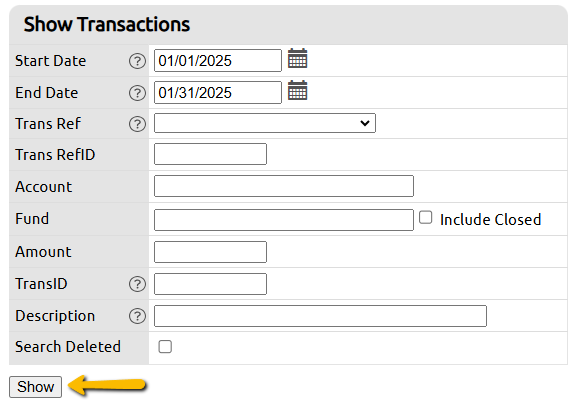
Task: Click the End Date help icon
Action: 138,93
